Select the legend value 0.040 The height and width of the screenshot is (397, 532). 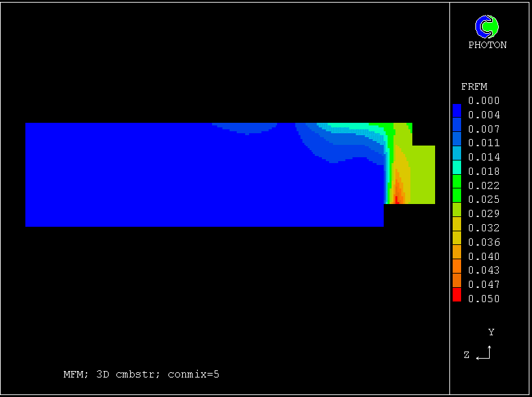[x=484, y=256]
